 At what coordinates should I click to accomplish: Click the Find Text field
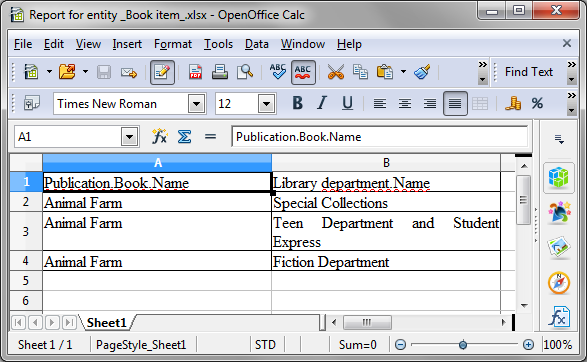coord(529,72)
